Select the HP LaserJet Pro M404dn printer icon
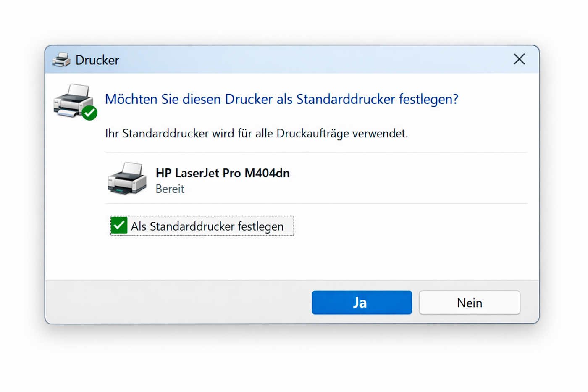 pos(127,178)
